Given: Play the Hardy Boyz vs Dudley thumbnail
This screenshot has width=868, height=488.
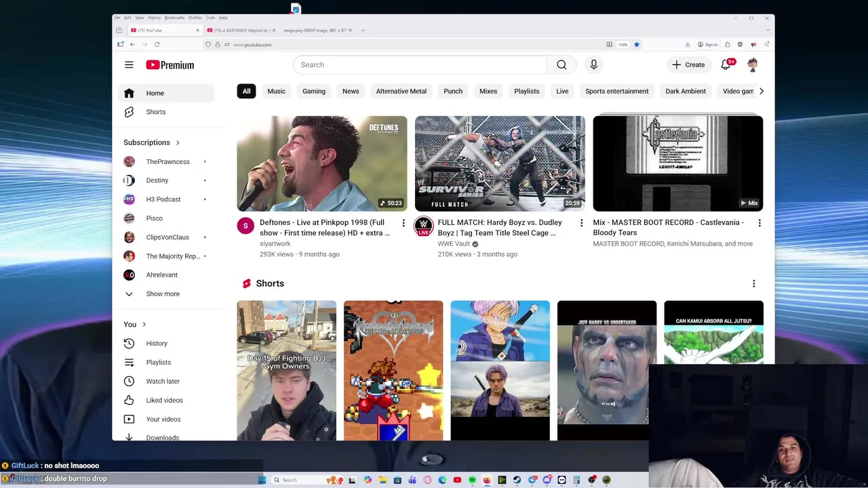Looking at the screenshot, I should [x=500, y=163].
